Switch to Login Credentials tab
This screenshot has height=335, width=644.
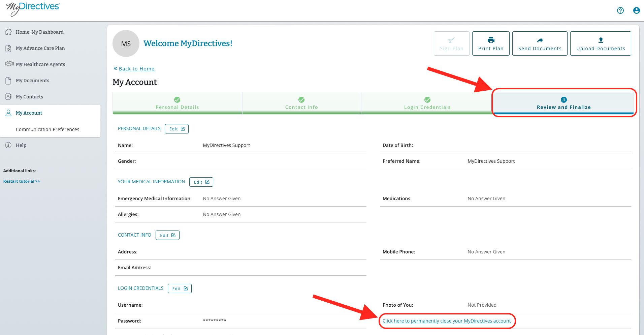427,103
